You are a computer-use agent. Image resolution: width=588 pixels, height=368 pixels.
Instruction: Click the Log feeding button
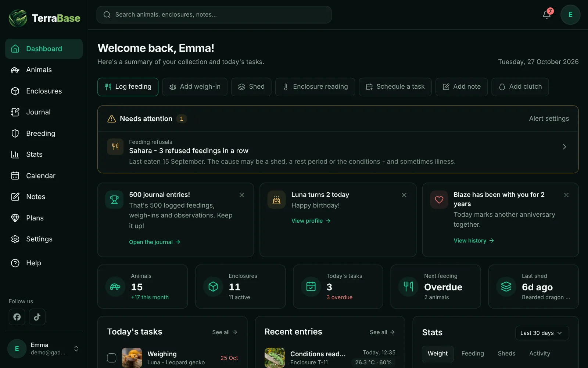coord(128,87)
